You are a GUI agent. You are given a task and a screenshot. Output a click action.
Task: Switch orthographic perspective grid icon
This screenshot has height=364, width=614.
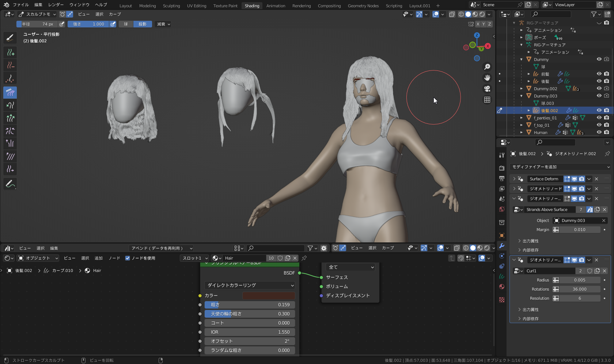487,100
